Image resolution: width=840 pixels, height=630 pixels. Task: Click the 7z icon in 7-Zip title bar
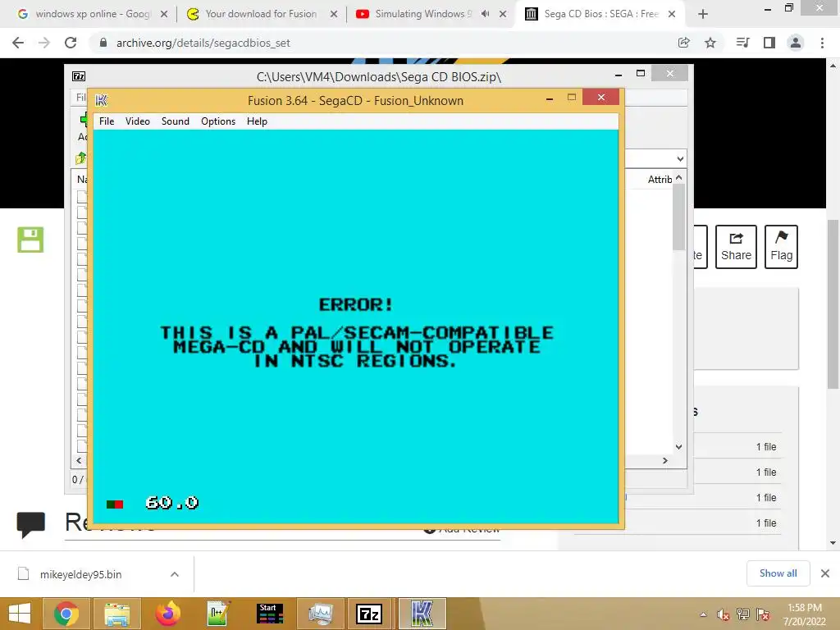79,76
